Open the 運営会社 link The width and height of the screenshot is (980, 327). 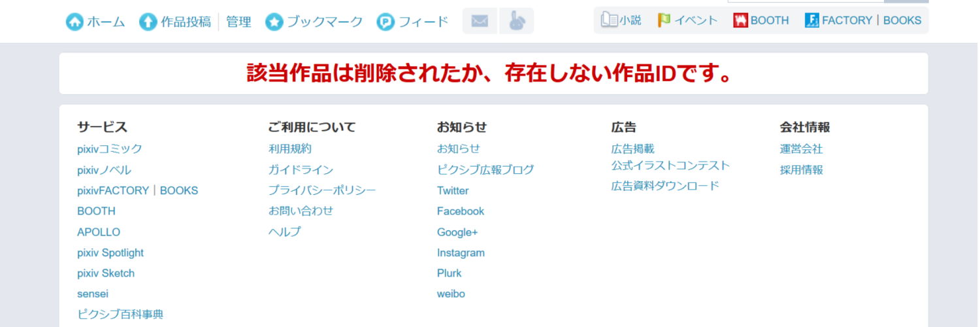pyautogui.click(x=801, y=149)
